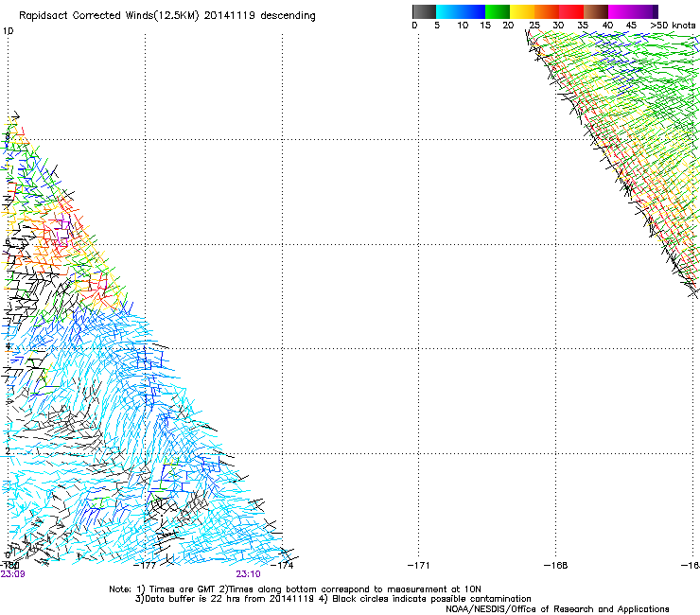Click the green 15-20 knots legend segment
Screen dimensions: 700x615
[x=498, y=11]
